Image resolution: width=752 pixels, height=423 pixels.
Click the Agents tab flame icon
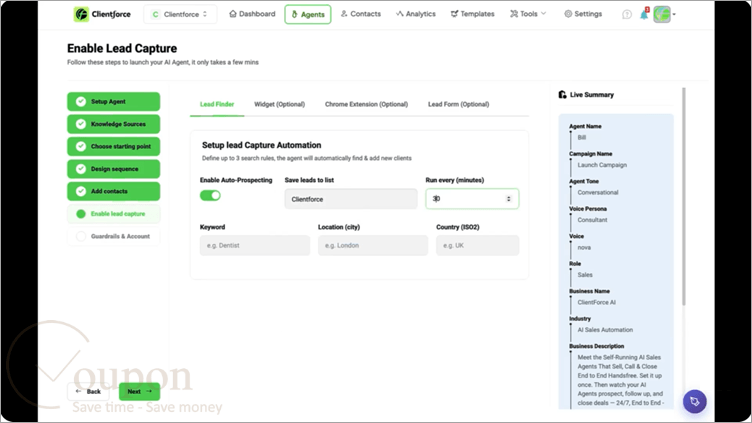click(x=294, y=14)
